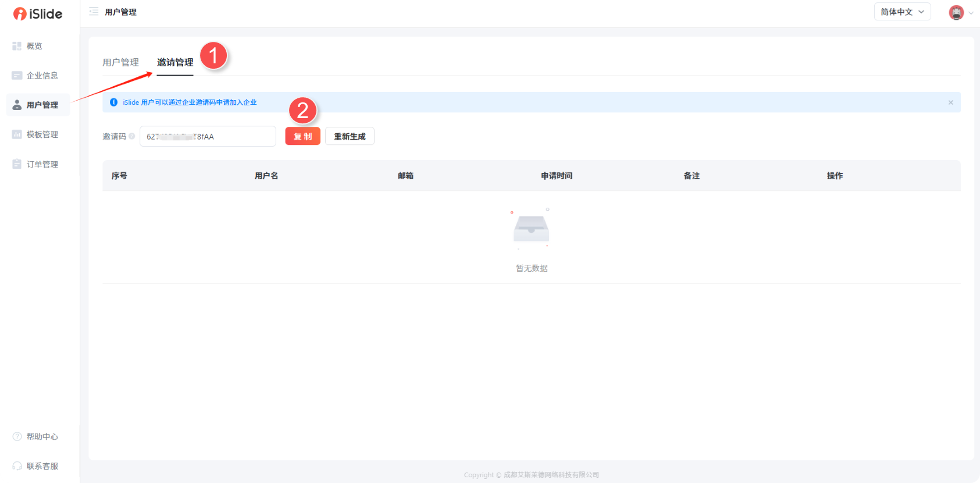Click the invitation code input field
980x483 pixels.
pyautogui.click(x=208, y=136)
